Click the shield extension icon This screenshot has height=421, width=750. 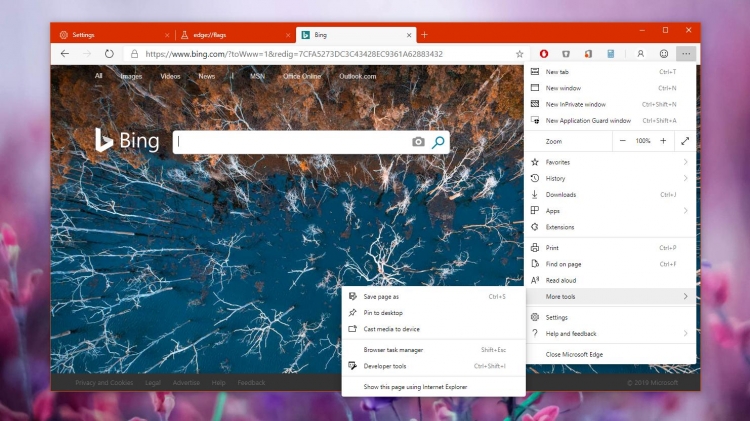coord(566,54)
